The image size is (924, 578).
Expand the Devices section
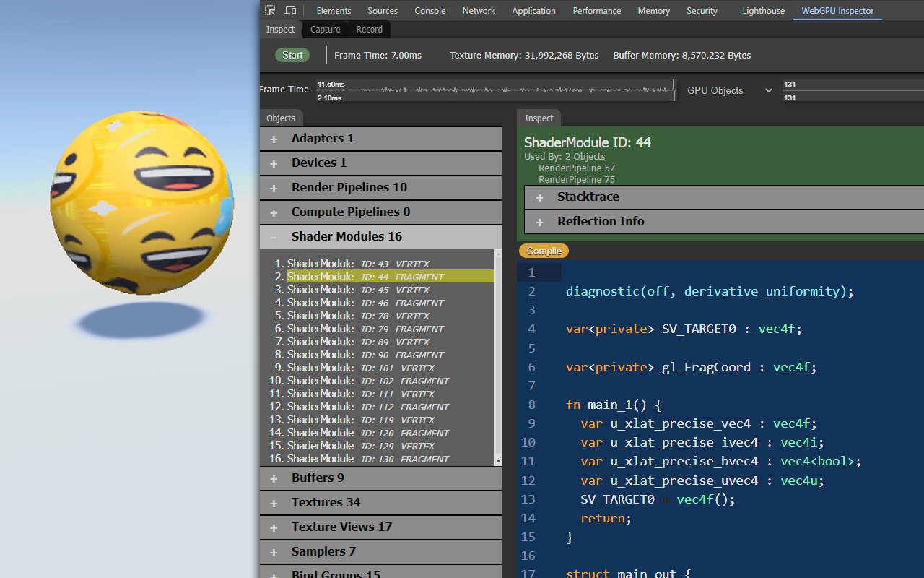coord(274,163)
